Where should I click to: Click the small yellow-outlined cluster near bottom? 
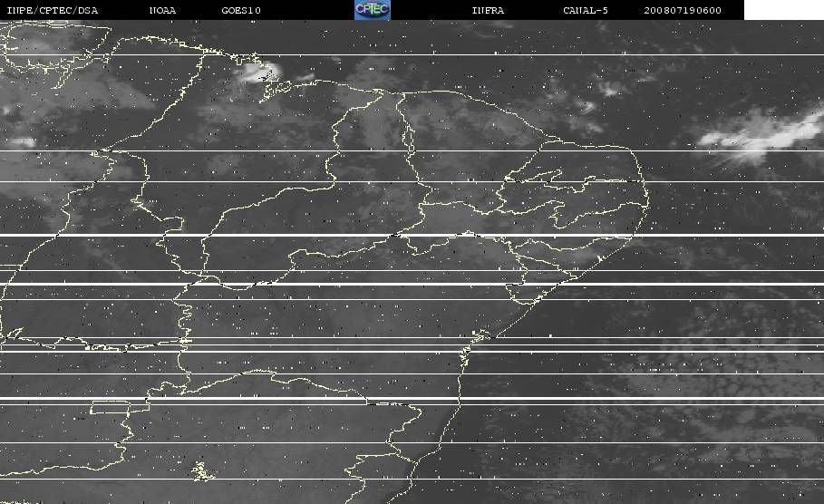coord(201,470)
